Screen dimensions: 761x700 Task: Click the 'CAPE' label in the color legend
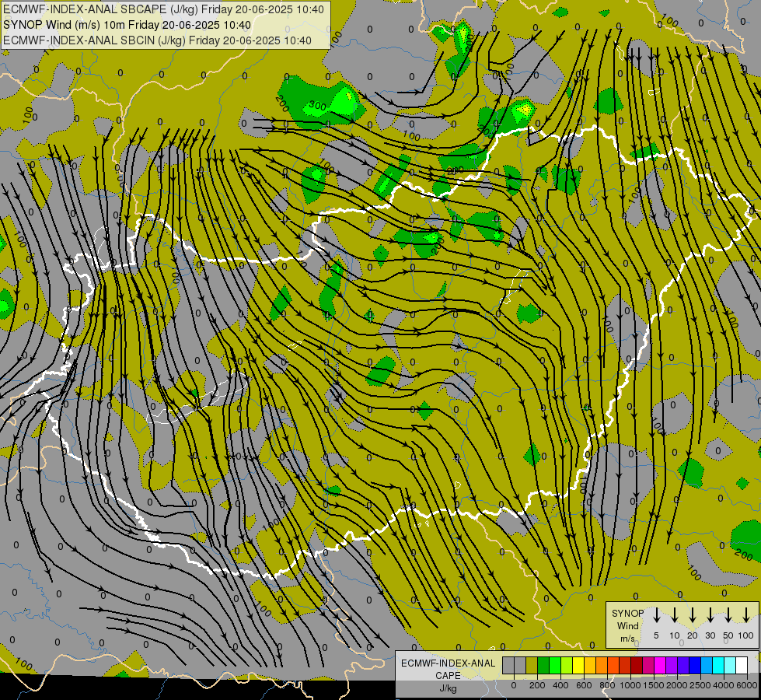tap(448, 676)
